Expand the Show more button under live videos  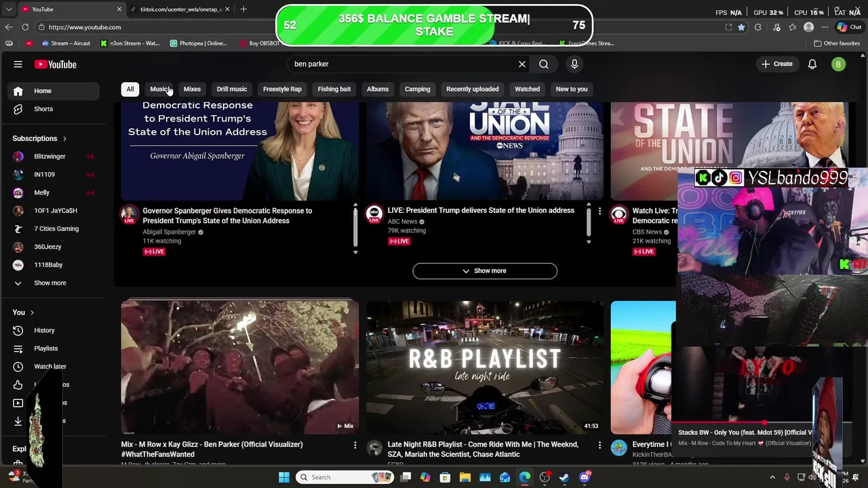485,271
